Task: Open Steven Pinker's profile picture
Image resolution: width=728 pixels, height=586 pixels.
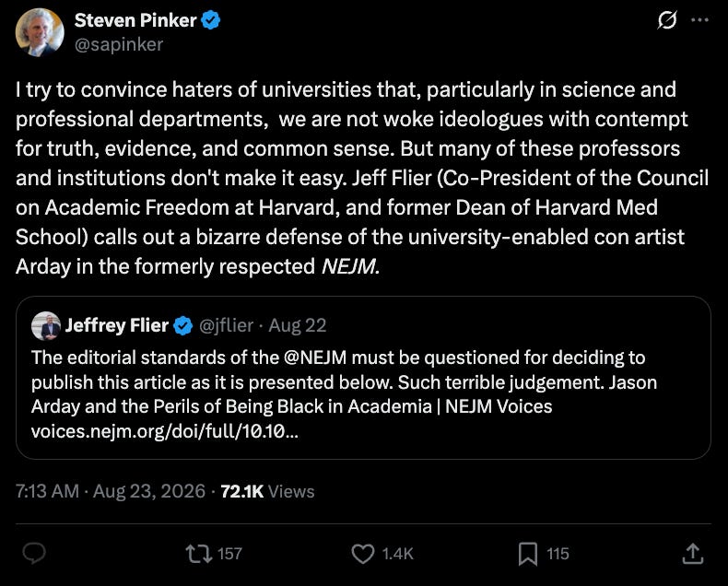Action: point(40,32)
